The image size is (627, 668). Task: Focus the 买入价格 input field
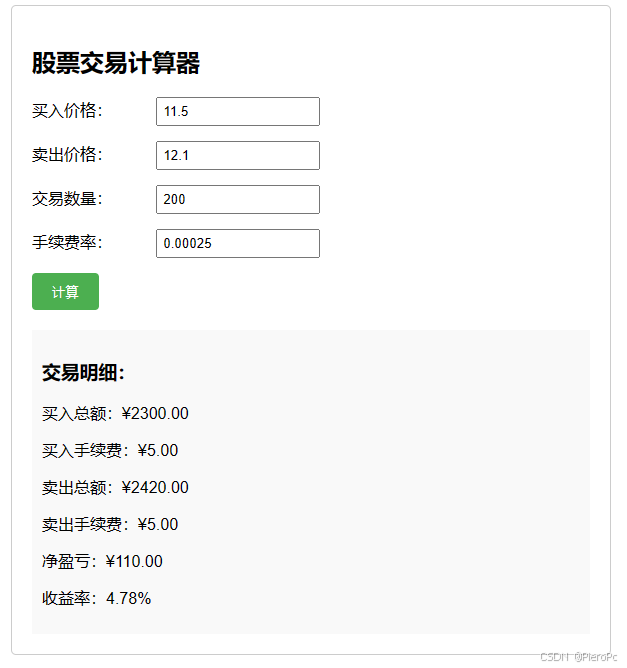[x=238, y=111]
